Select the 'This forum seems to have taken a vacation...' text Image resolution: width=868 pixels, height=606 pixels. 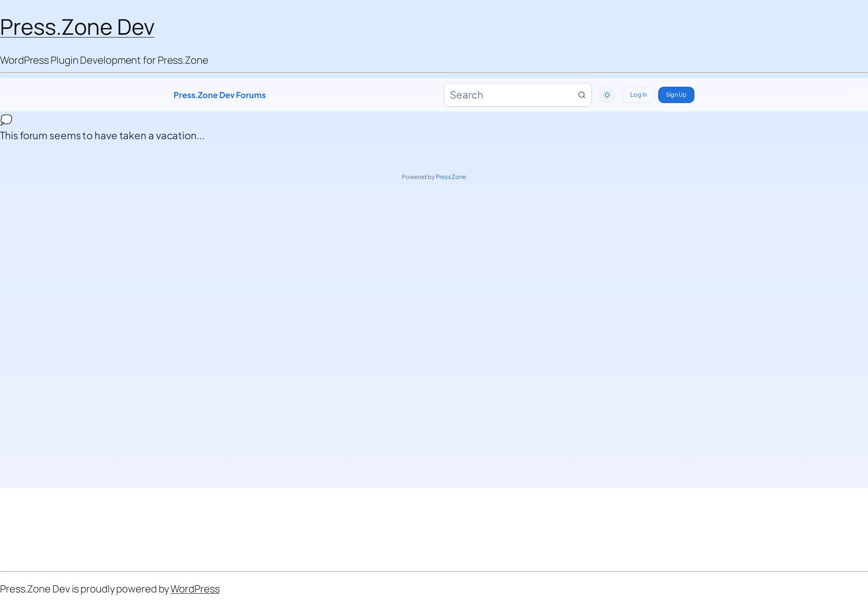click(102, 136)
